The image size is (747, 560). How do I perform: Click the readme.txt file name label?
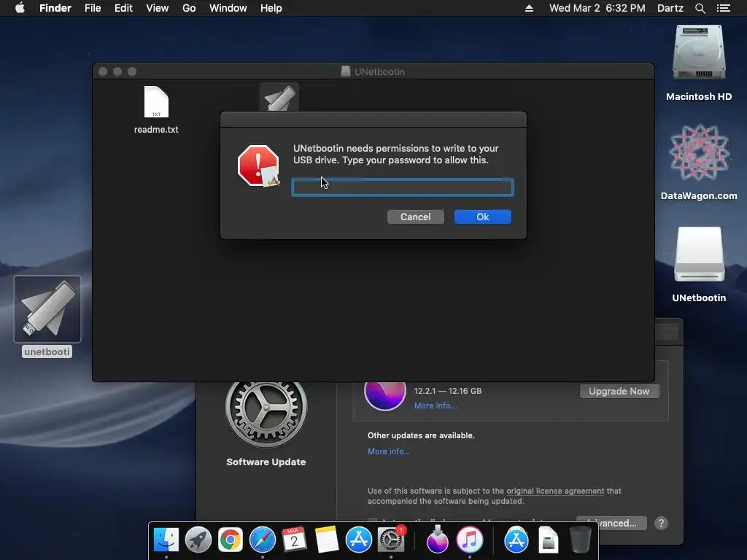click(x=156, y=130)
